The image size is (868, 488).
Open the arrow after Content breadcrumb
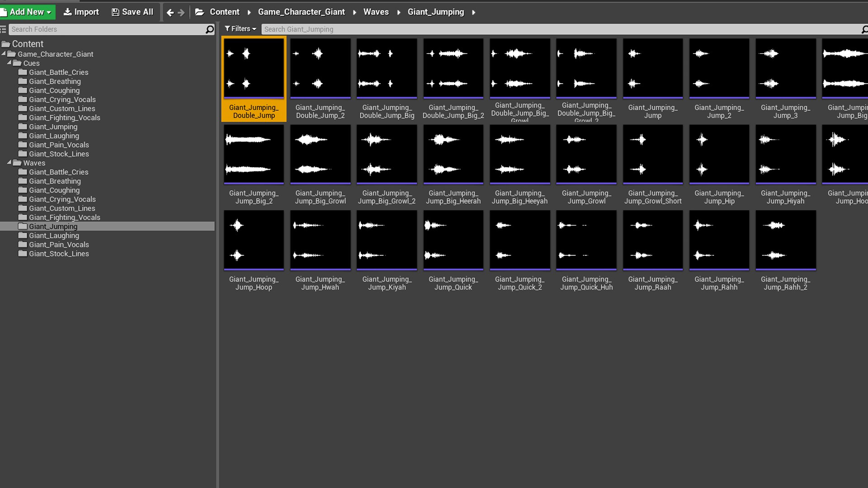pyautogui.click(x=249, y=12)
